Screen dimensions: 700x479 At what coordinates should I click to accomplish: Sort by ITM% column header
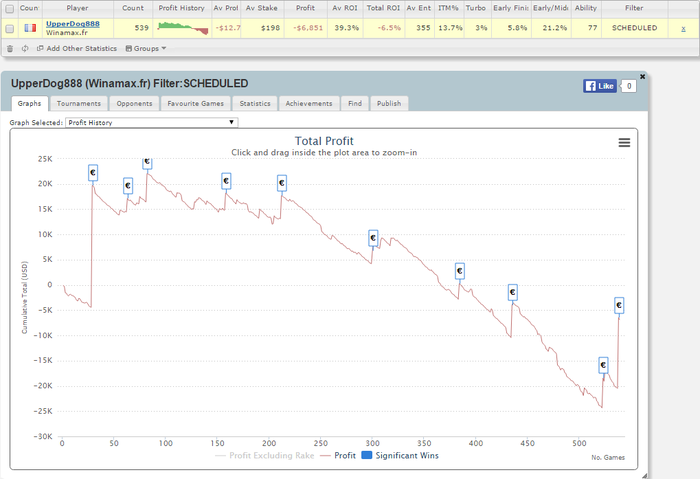pos(449,8)
